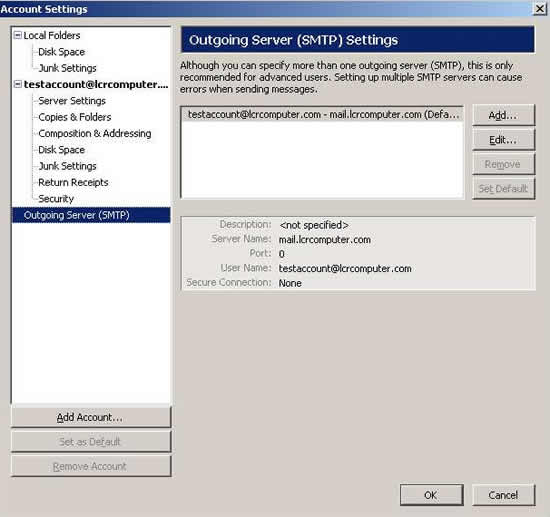
Task: Close the Account Settings window
Action: point(540,8)
